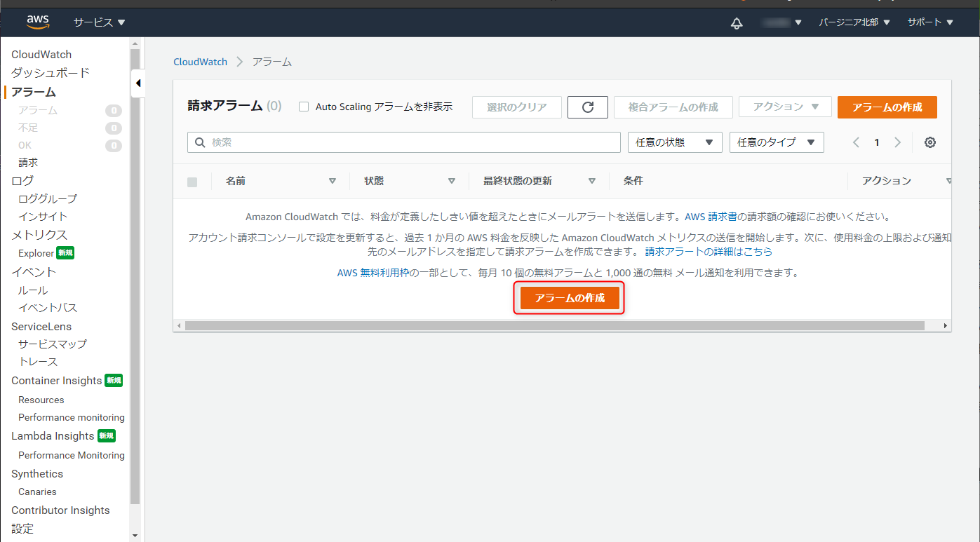980x542 pixels.
Task: Click the table horizontal scrollbar
Action: pos(555,326)
